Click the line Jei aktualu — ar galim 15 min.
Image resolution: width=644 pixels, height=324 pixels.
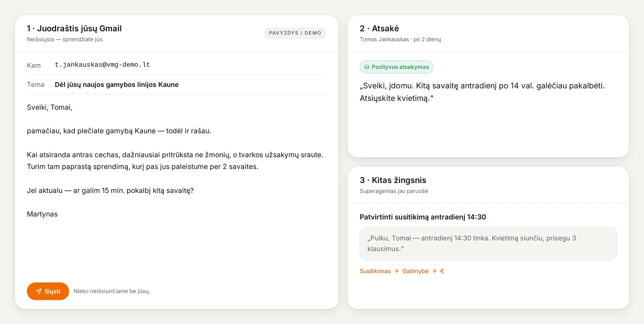[x=110, y=190]
